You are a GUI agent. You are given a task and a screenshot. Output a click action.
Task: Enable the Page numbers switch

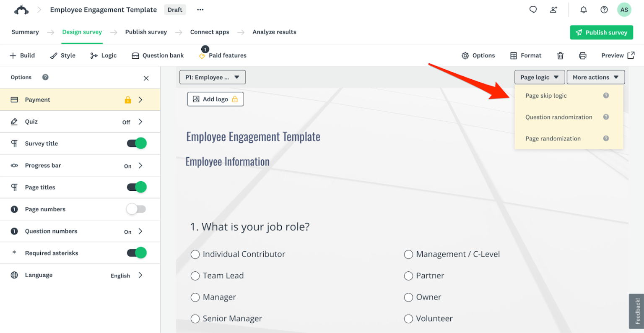point(136,209)
